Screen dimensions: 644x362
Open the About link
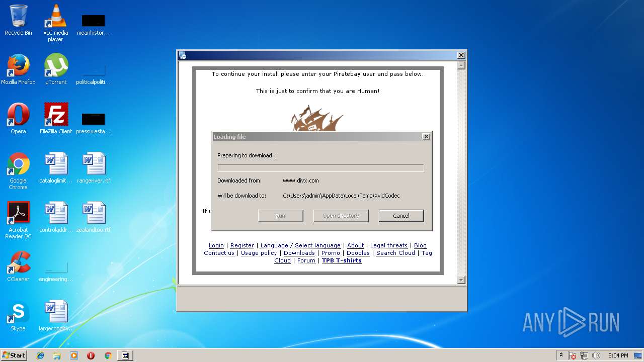(355, 246)
